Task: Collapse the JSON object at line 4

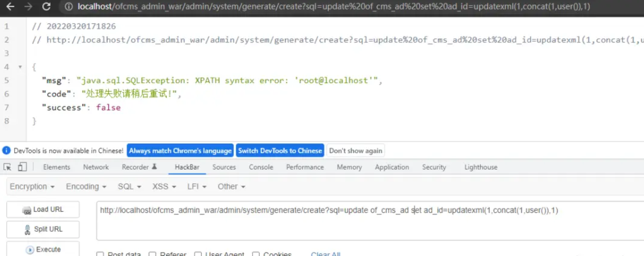Action: point(20,67)
